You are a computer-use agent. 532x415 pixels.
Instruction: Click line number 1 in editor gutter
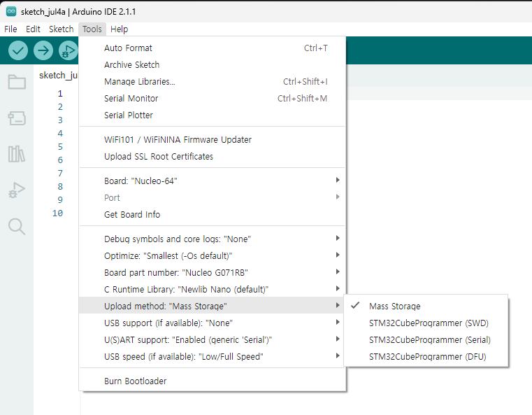(60, 93)
